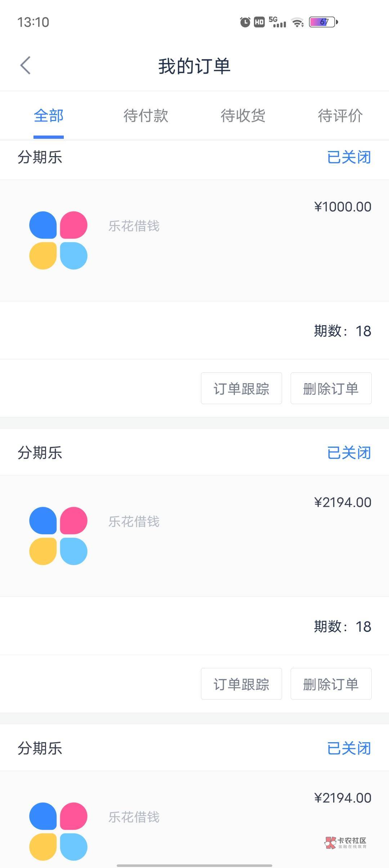This screenshot has width=389, height=868.
Task: Tap 删除订单 for the ¥1000.00 order
Action: tap(331, 389)
